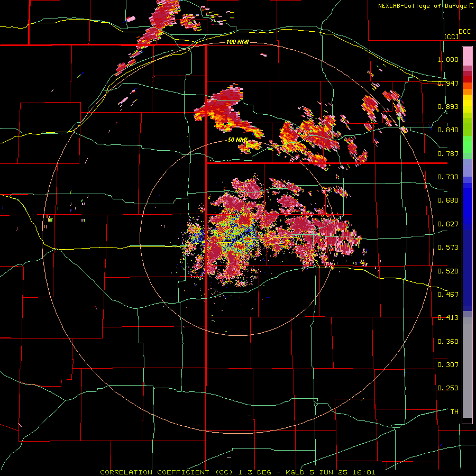Click the CORRELATION COEFFICIENT (CC) caption text
The height and width of the screenshot is (476, 476).
[x=167, y=472]
